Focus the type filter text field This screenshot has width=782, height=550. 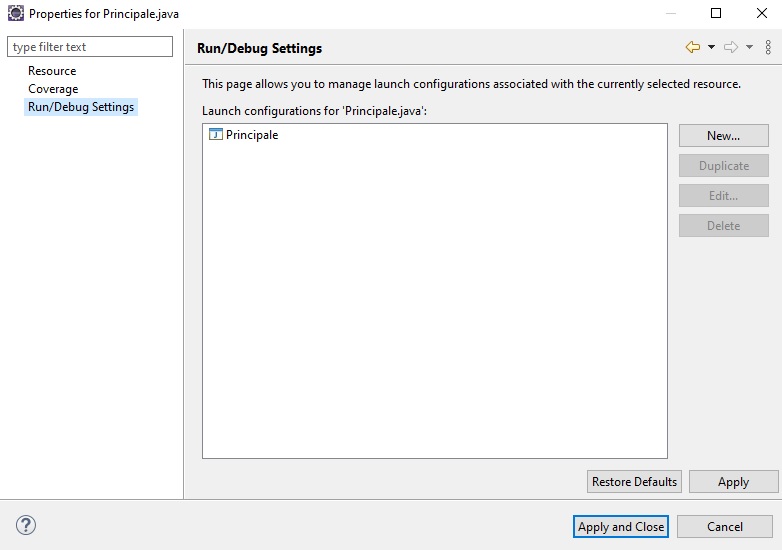[x=91, y=47]
